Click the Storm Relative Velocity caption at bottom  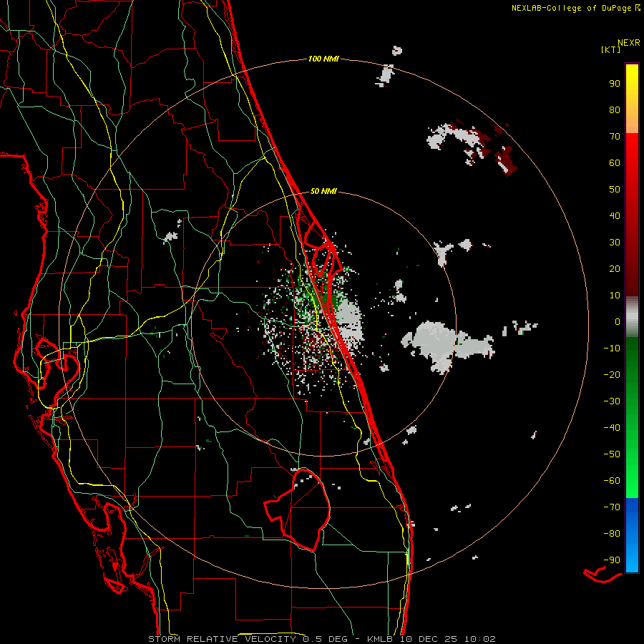[321, 639]
